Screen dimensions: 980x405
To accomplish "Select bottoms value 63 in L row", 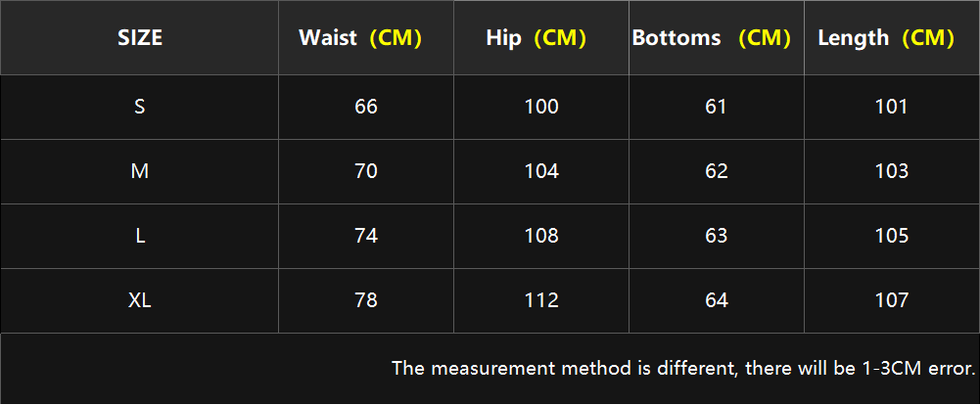I will 717,236.
